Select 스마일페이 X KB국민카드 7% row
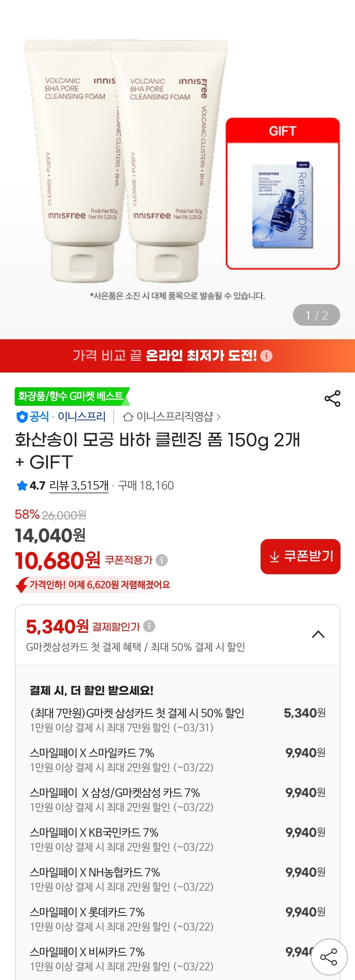The height and width of the screenshot is (980, 355). (177, 839)
